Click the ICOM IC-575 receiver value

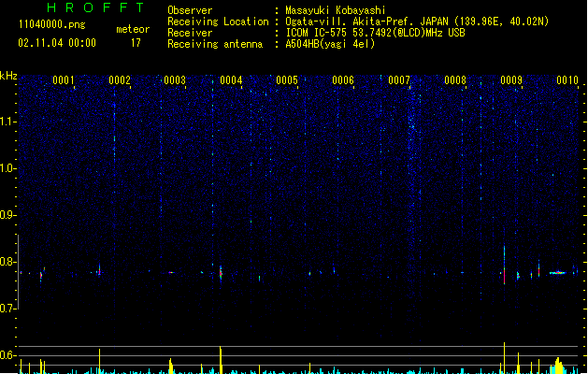[x=375, y=33]
